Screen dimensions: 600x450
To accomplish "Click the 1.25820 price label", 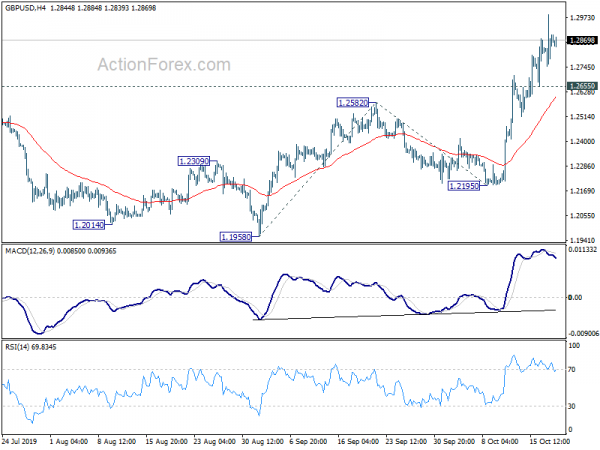I will coord(353,103).
